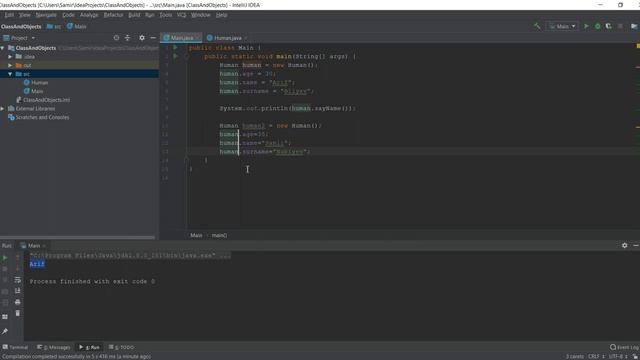The width and height of the screenshot is (640, 360).
Task: Close the Main tab in Run panel
Action: pyautogui.click(x=44, y=246)
